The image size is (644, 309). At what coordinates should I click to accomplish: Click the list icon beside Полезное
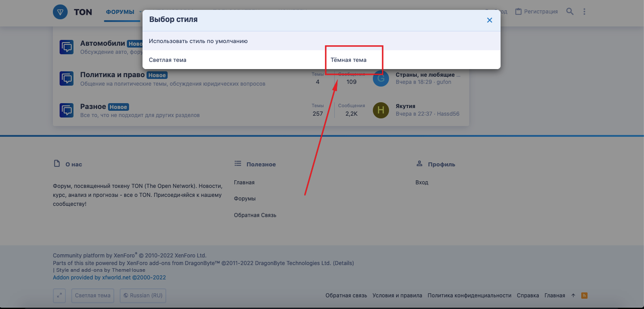click(238, 164)
